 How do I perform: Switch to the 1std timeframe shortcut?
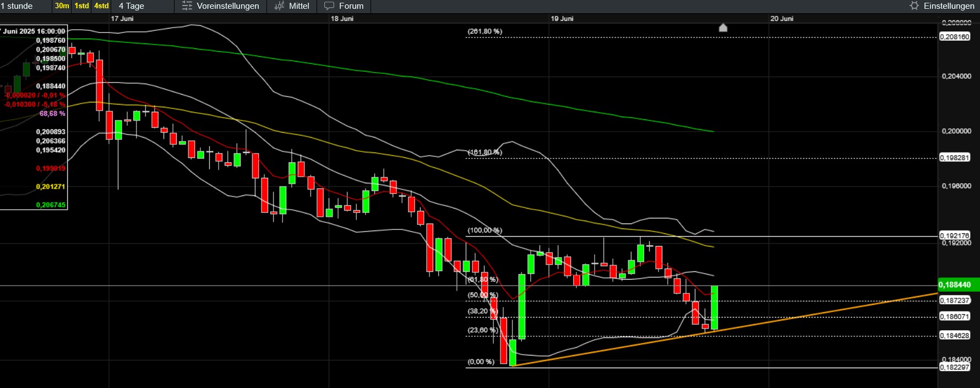pyautogui.click(x=81, y=6)
